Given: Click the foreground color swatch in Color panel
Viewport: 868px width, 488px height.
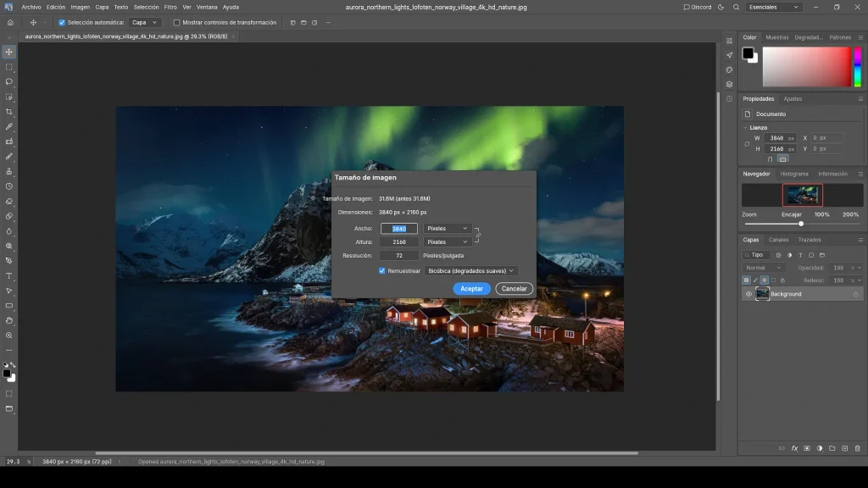Looking at the screenshot, I should pyautogui.click(x=748, y=53).
